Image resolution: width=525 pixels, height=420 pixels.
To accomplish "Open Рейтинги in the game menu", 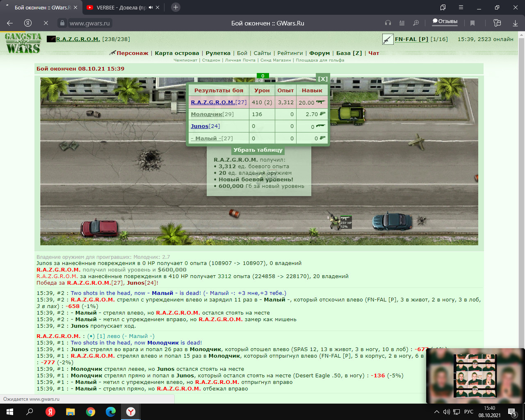I will click(x=290, y=53).
